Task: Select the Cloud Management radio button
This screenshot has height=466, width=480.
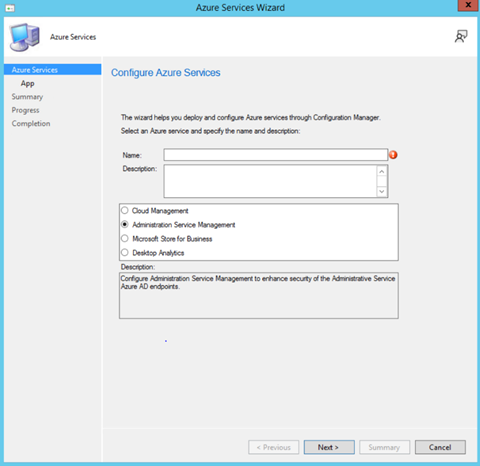Action: [125, 210]
